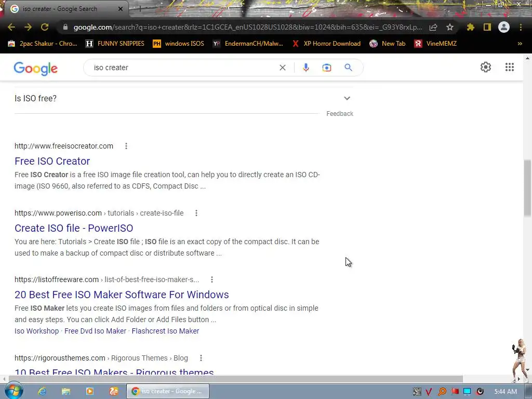Viewport: 532px width, 399px height.
Task: Click the 5:44 AM system clock
Action: (506, 392)
